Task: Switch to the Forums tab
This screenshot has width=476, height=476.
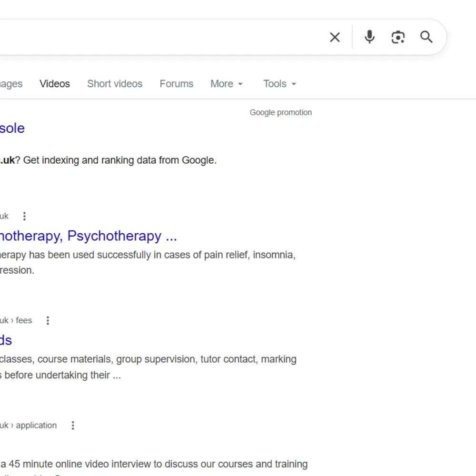Action: [177, 84]
